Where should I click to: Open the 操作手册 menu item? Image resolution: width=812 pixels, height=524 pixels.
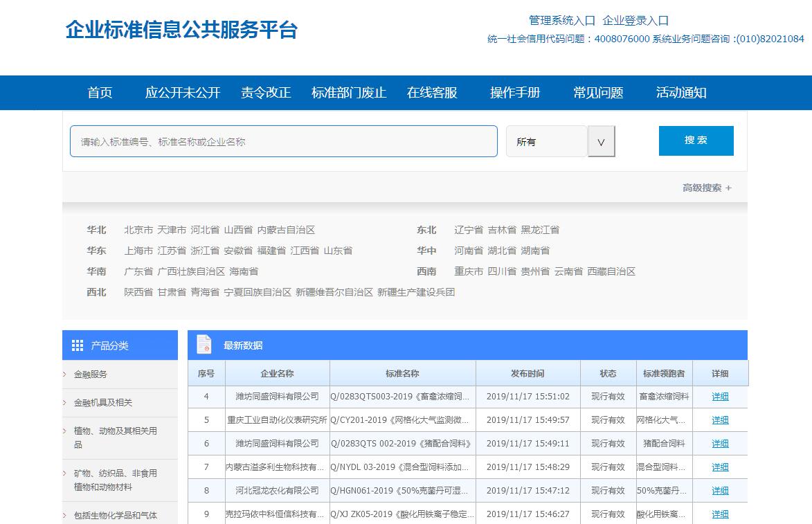[515, 93]
